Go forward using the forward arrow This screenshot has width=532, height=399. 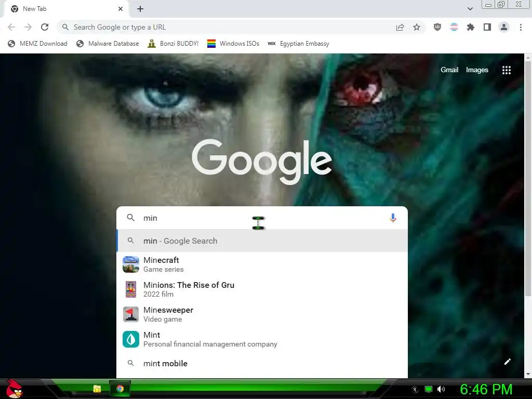[28, 27]
